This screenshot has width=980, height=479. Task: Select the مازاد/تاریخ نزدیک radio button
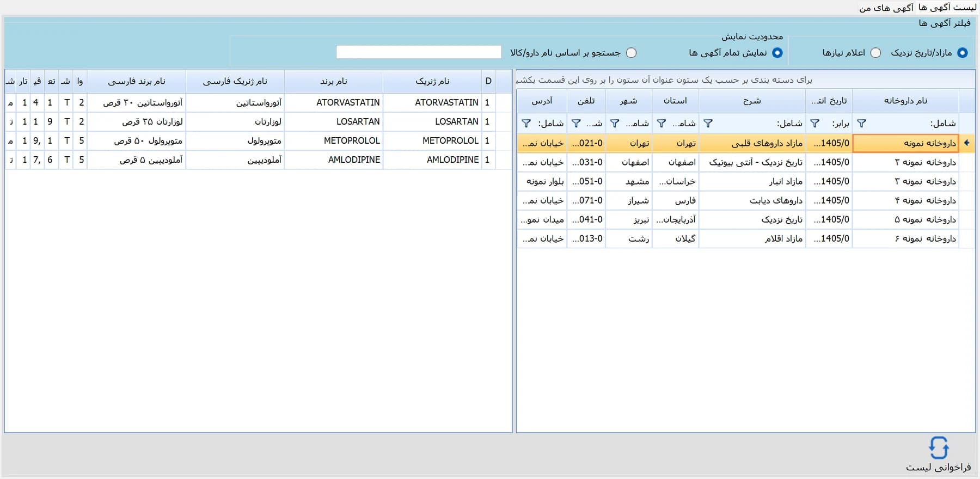point(962,53)
